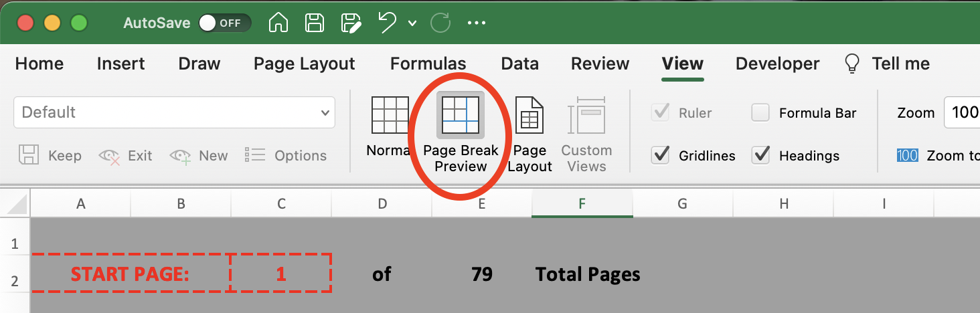
Task: Switch to the Draw tab
Action: (x=199, y=64)
